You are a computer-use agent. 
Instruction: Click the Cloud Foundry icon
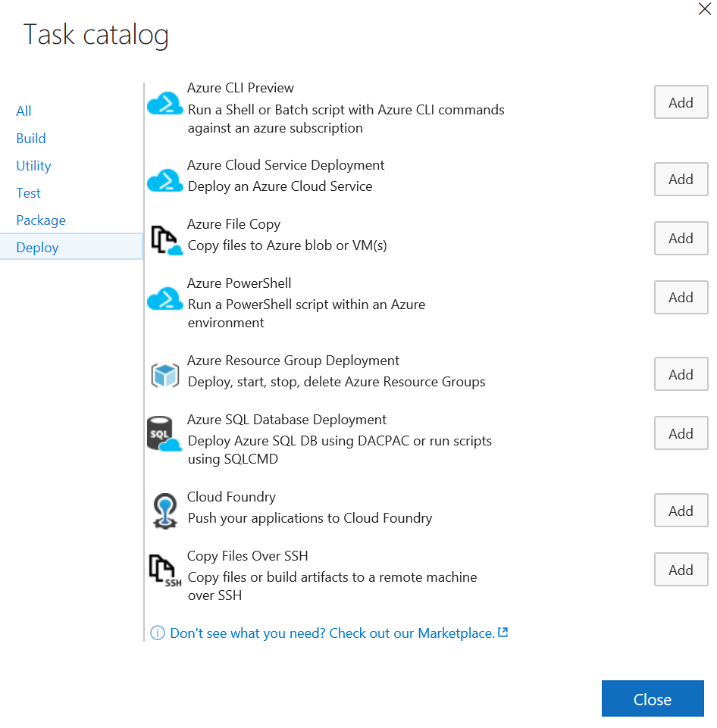coord(165,511)
